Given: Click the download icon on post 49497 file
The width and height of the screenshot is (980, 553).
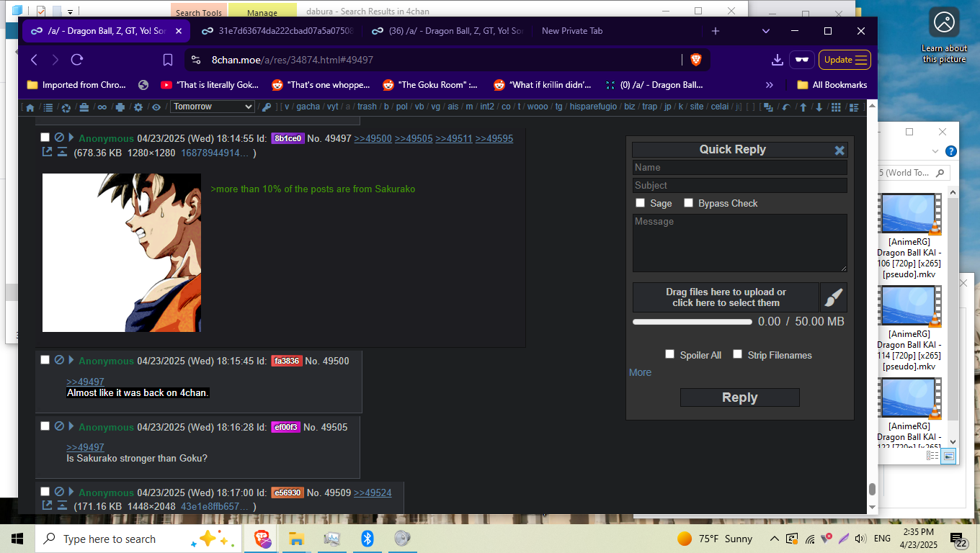Looking at the screenshot, I should click(62, 152).
